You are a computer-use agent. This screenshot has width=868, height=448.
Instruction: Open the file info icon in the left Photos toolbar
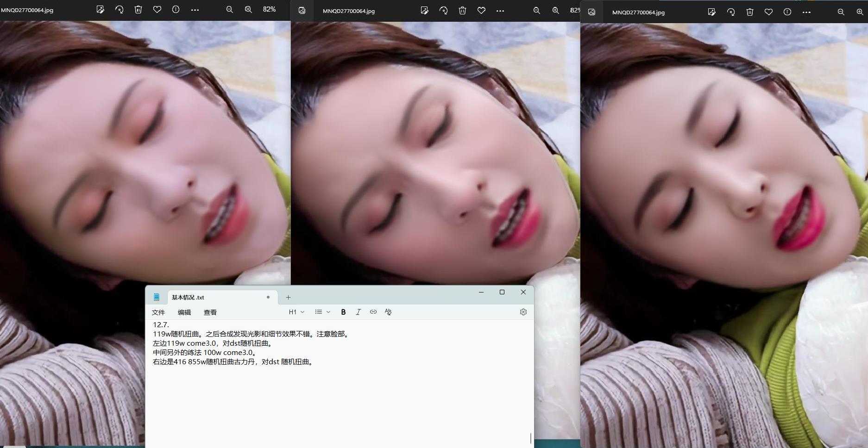click(176, 9)
